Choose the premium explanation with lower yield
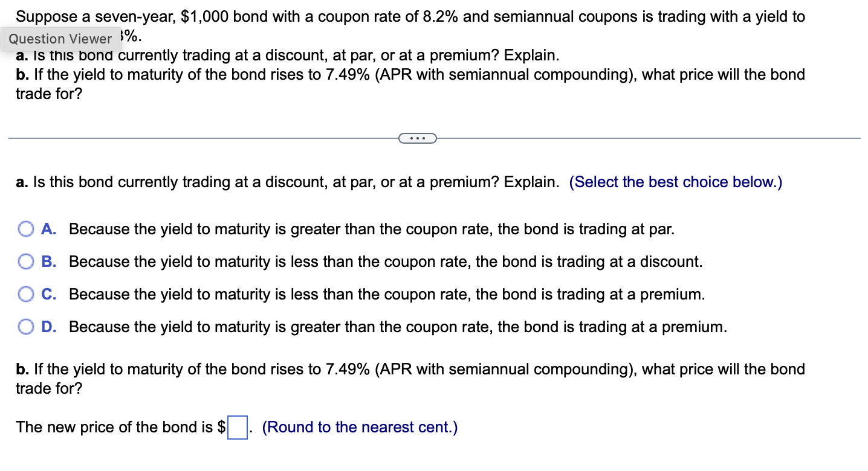Screen dimensions: 868x471 coord(27,294)
